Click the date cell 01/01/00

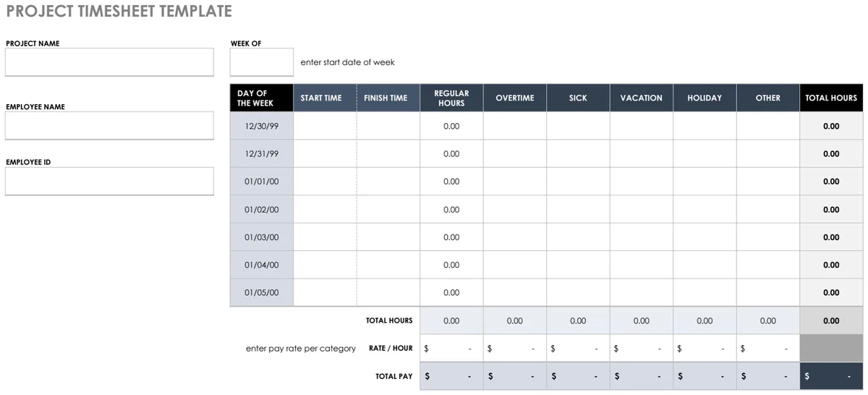pyautogui.click(x=262, y=182)
